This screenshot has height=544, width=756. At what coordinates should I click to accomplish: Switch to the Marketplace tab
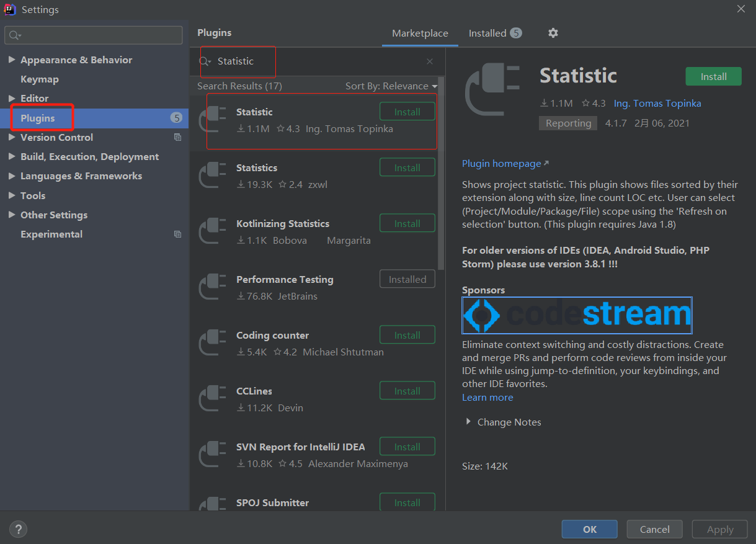420,33
